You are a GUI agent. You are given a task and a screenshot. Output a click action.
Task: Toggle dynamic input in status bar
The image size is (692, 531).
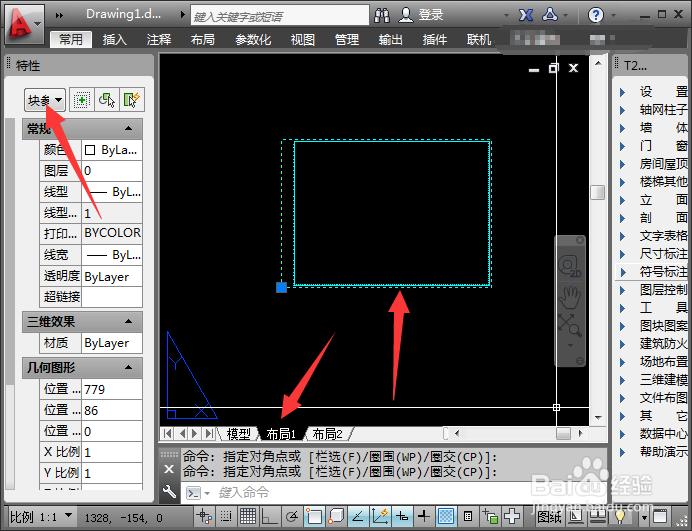(x=402, y=516)
